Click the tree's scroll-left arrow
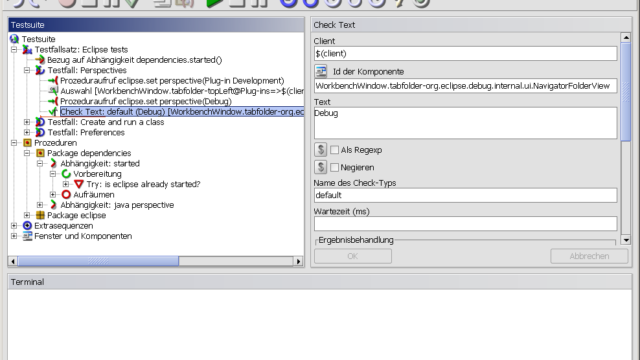The height and width of the screenshot is (360, 640). (x=13, y=261)
